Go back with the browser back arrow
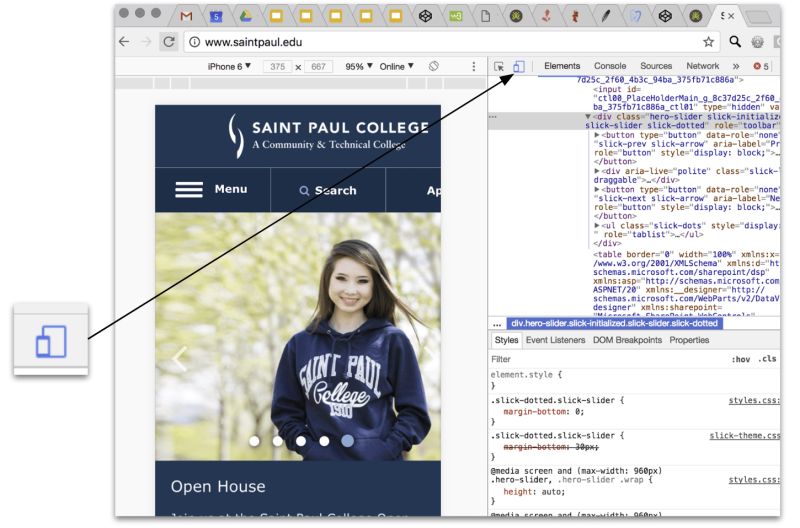The height and width of the screenshot is (528, 800). click(x=124, y=42)
